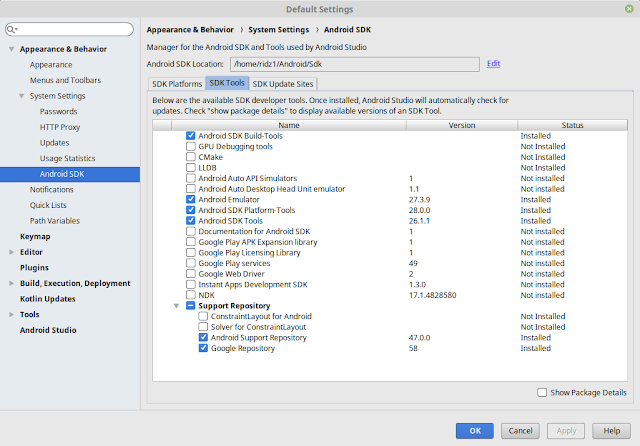
Task: Click the Cancel button
Action: (x=520, y=430)
